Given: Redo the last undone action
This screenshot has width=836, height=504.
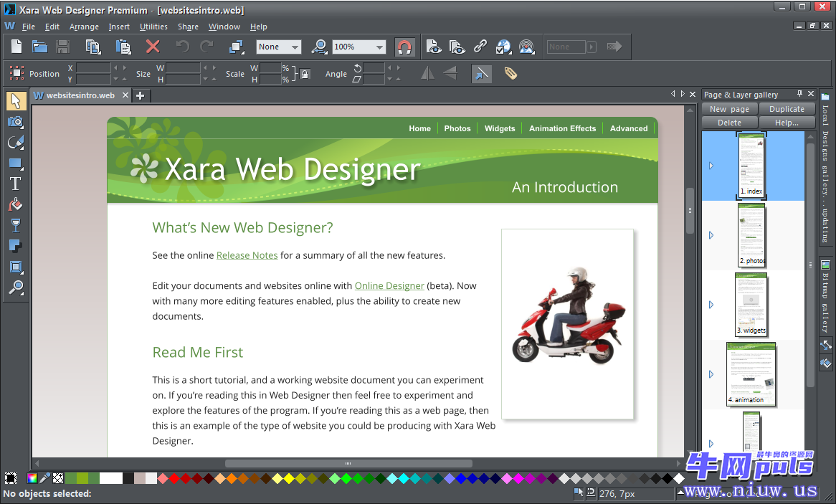Looking at the screenshot, I should [x=206, y=47].
